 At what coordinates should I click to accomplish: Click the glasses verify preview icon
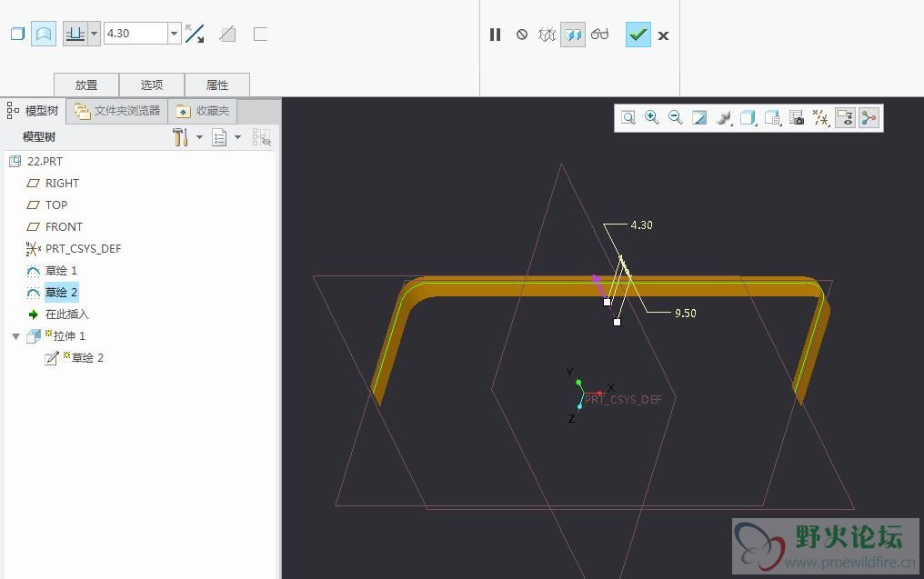600,35
